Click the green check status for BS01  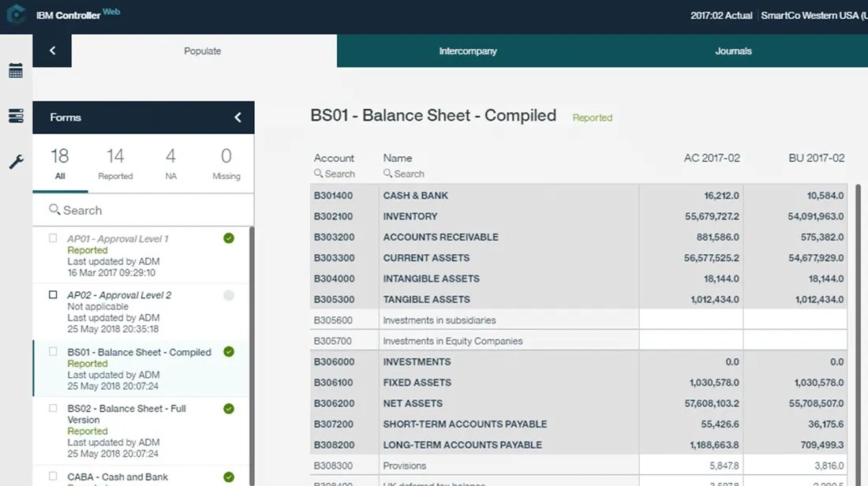(229, 352)
